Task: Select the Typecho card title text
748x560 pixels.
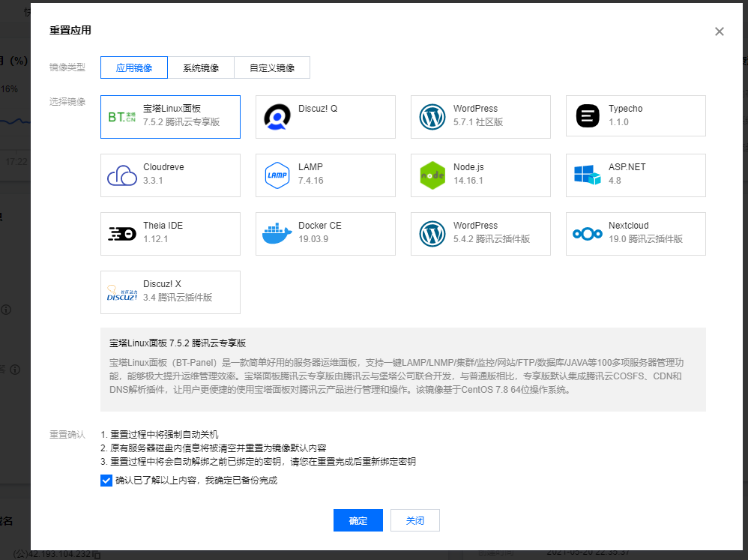Action: coord(625,109)
